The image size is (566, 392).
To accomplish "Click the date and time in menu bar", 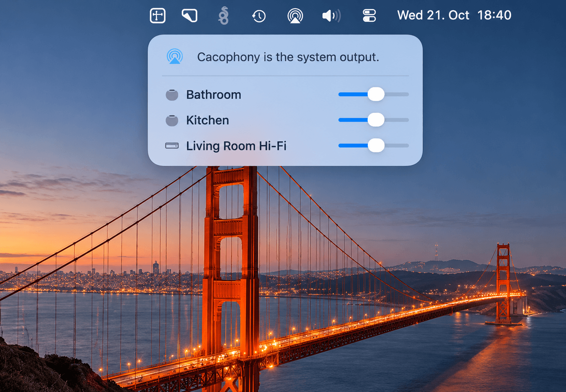I will coord(454,15).
